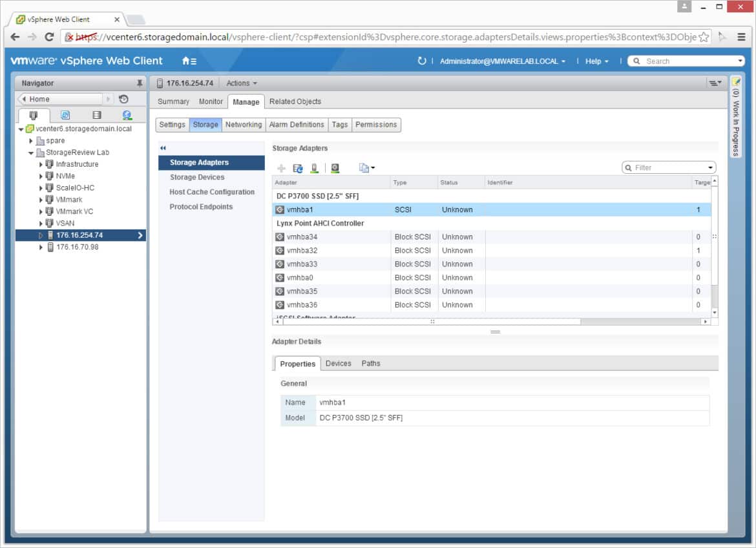
Task: Switch to Hosts and Clusters view
Action: [x=33, y=115]
